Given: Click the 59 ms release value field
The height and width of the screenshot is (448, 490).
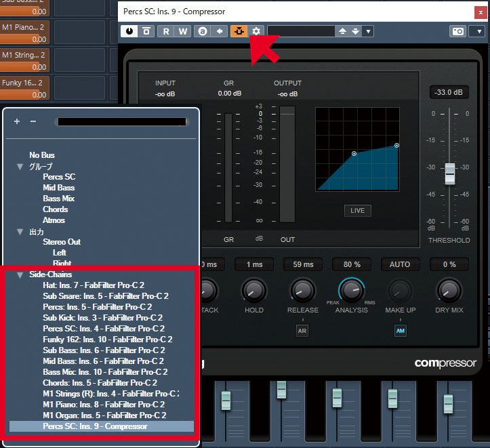Looking at the screenshot, I should point(303,264).
